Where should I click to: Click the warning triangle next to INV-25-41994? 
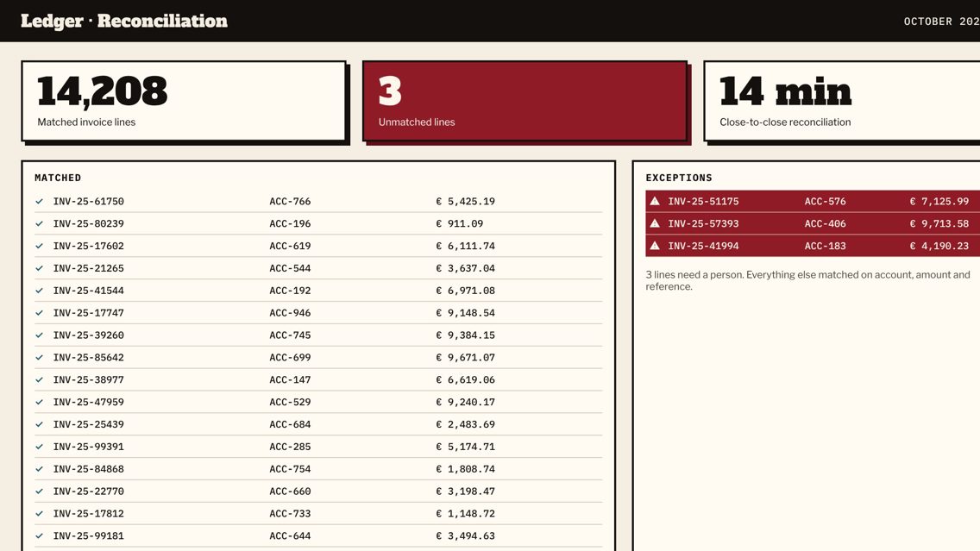click(655, 246)
